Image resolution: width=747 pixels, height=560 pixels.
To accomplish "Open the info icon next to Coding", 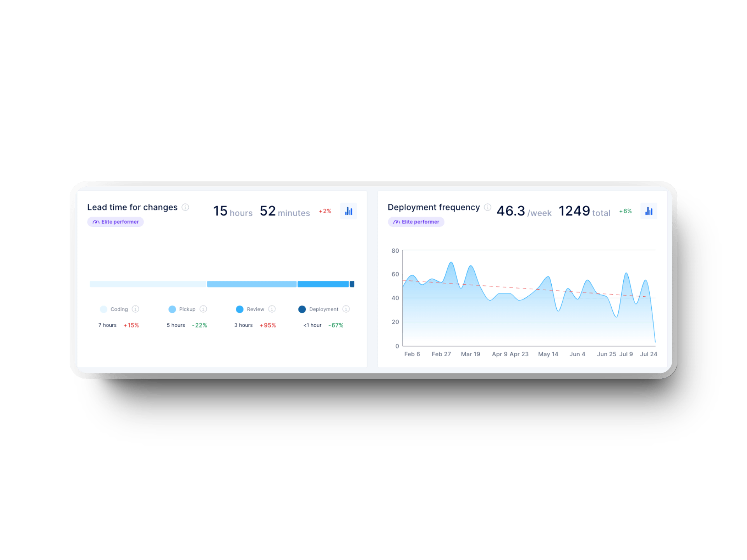I will (135, 309).
